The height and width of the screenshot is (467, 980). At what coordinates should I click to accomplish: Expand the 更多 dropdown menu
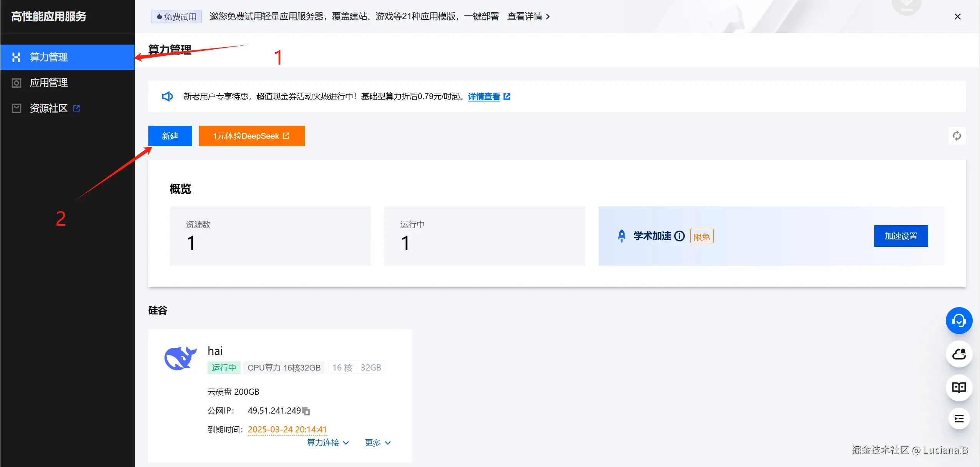pyautogui.click(x=377, y=443)
